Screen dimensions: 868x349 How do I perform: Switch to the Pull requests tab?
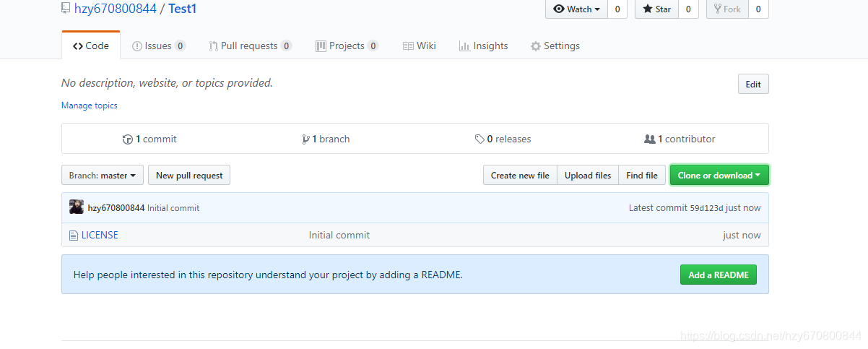click(x=251, y=46)
